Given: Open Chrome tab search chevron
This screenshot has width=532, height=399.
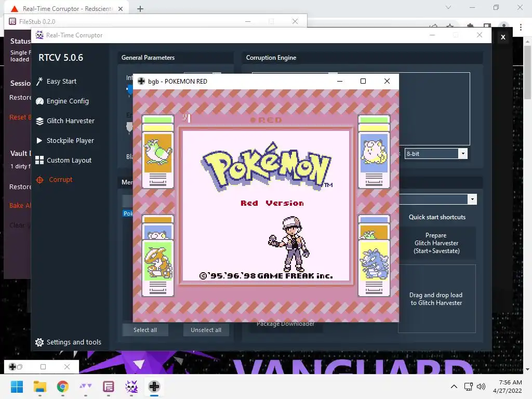Looking at the screenshot, I should [448, 7].
